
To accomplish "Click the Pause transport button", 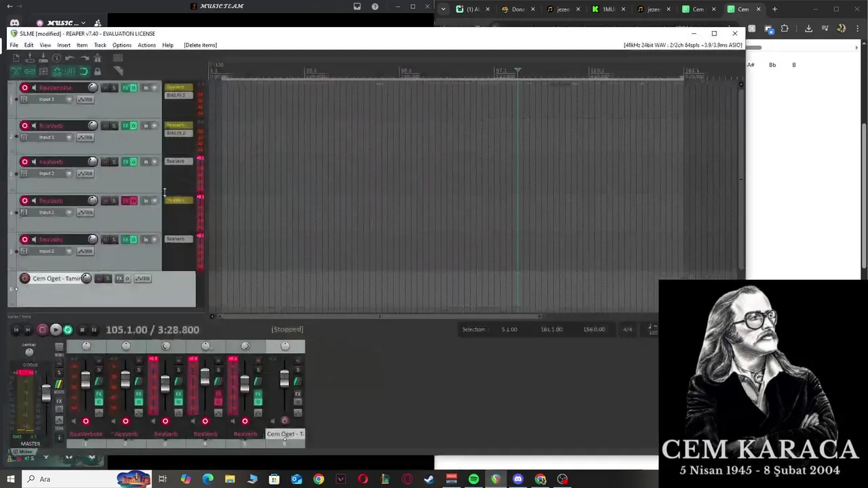I will pos(94,330).
